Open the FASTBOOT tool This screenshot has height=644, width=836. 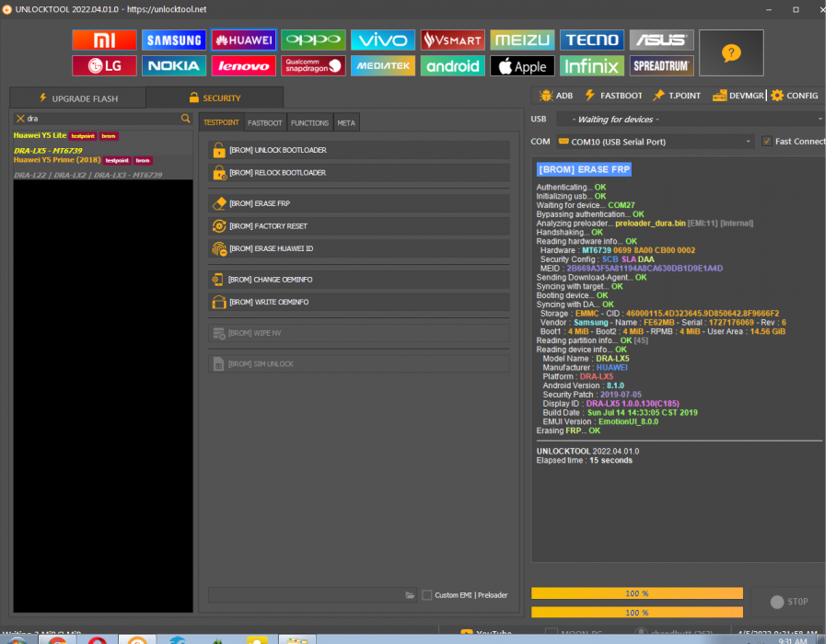pos(614,96)
